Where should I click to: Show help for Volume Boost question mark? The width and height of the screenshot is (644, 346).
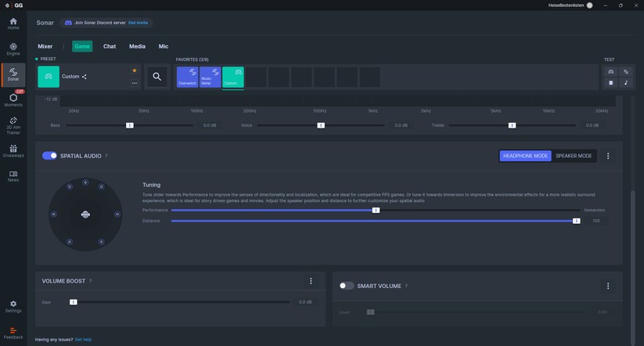[90, 281]
